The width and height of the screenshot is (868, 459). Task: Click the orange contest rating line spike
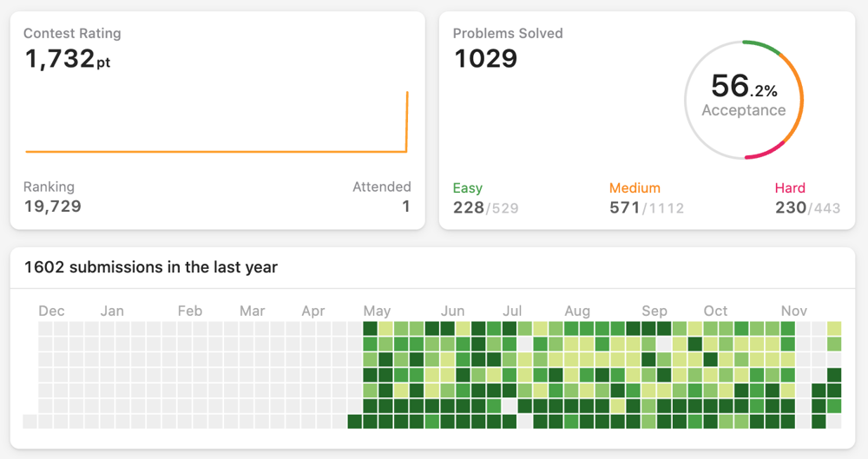coord(407,121)
